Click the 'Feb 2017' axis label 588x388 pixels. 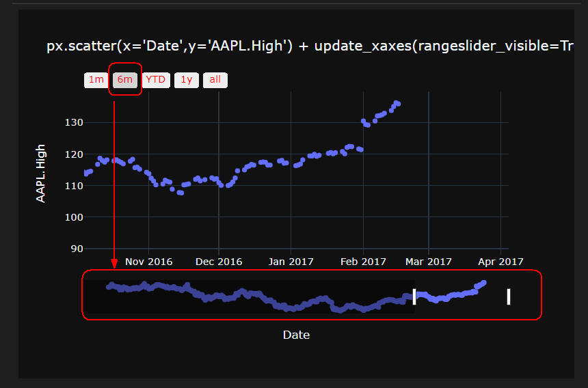363,262
